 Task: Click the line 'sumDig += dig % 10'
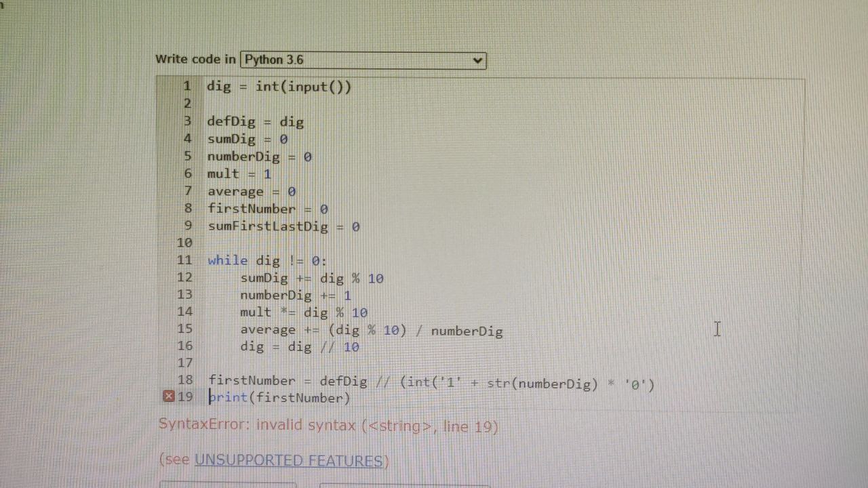coord(312,278)
